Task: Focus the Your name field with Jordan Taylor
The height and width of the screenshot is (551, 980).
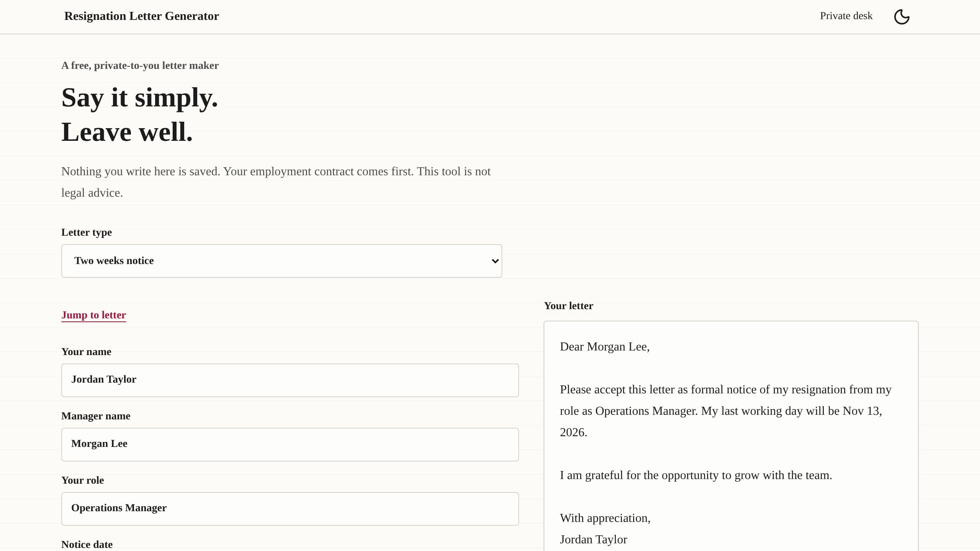Action: [x=290, y=380]
